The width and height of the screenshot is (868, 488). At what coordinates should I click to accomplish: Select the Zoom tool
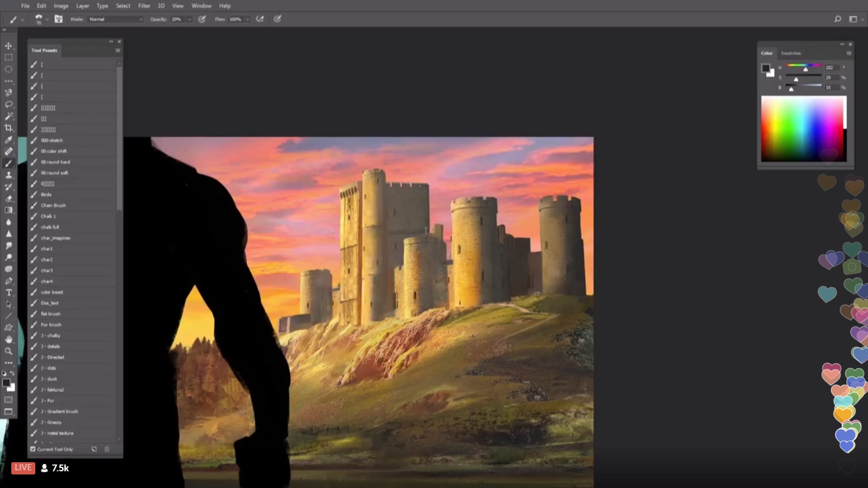point(8,351)
